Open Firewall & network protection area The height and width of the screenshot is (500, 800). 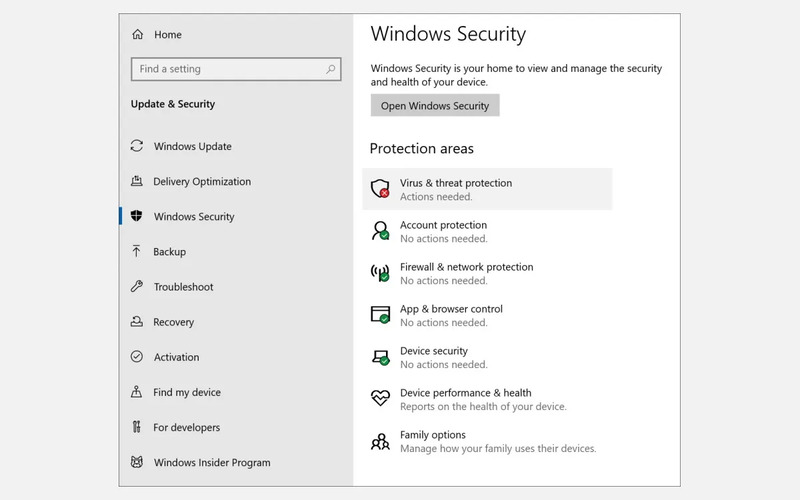tap(487, 273)
